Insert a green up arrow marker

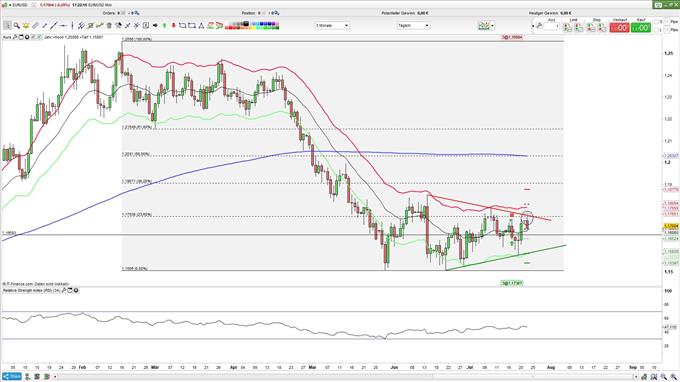click(x=164, y=26)
